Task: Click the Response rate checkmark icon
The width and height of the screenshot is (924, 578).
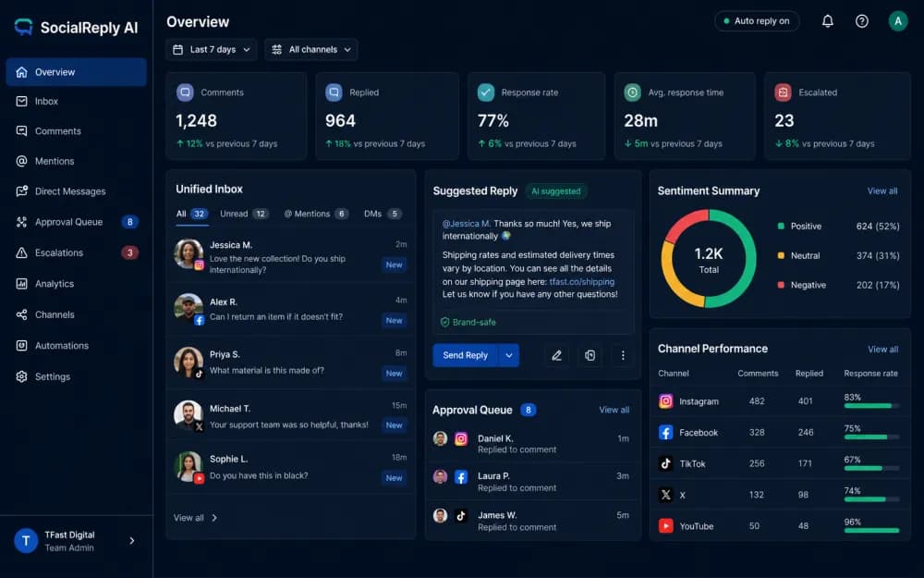Action: (x=486, y=92)
